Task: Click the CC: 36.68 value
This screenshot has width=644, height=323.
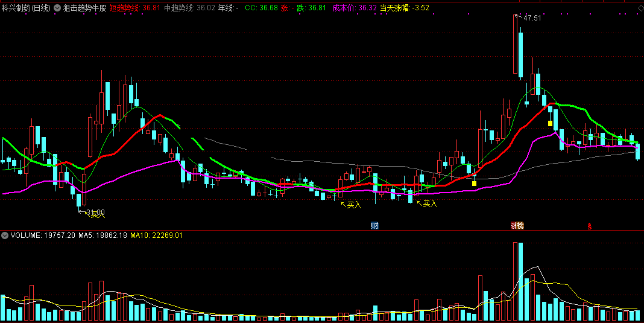Action: point(261,8)
